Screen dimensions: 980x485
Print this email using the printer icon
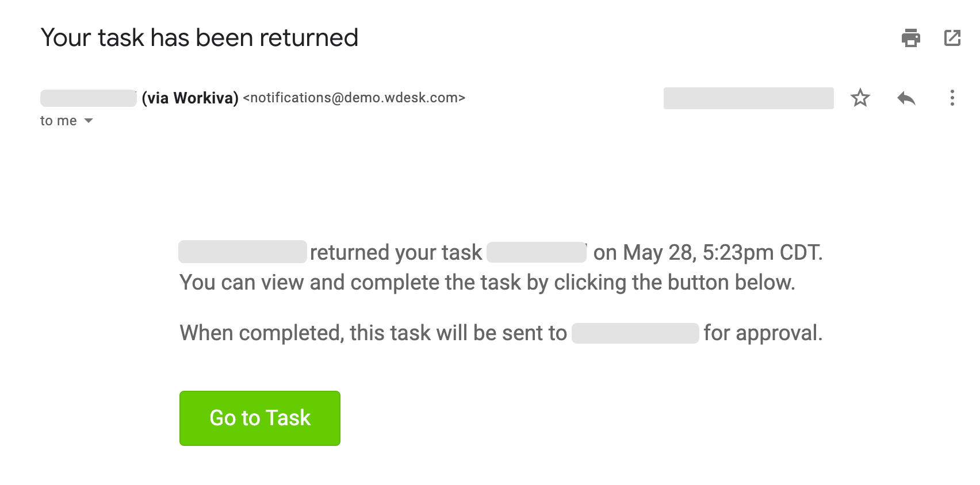[910, 38]
